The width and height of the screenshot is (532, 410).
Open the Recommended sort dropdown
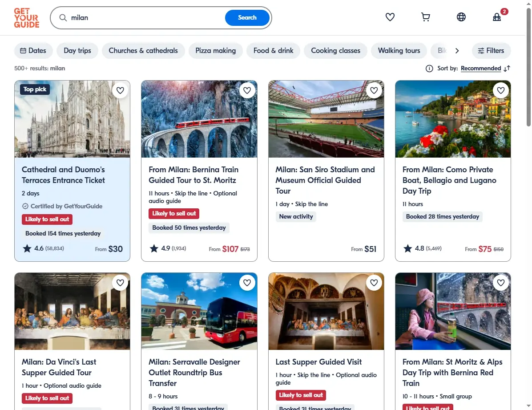(481, 69)
